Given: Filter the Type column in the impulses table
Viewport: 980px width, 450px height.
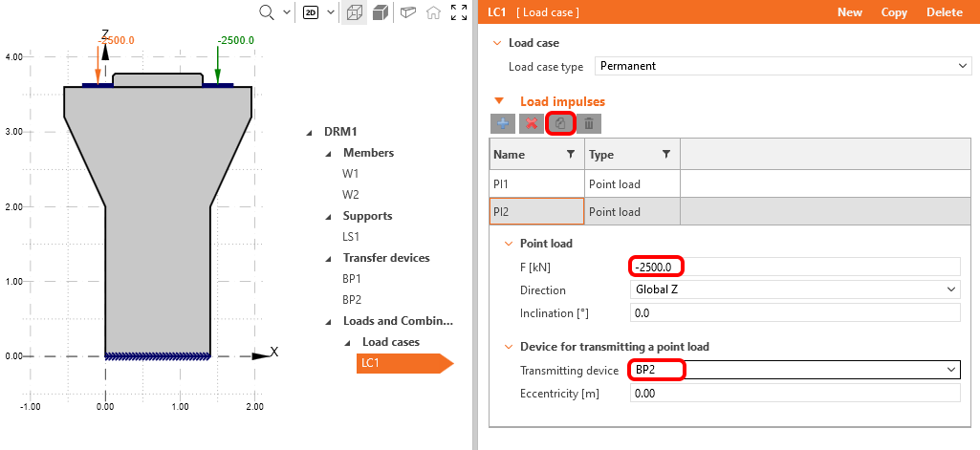Looking at the screenshot, I should [666, 154].
